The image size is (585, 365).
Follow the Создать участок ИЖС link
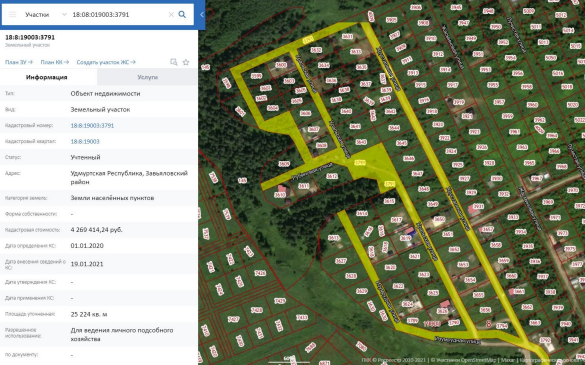[x=106, y=62]
